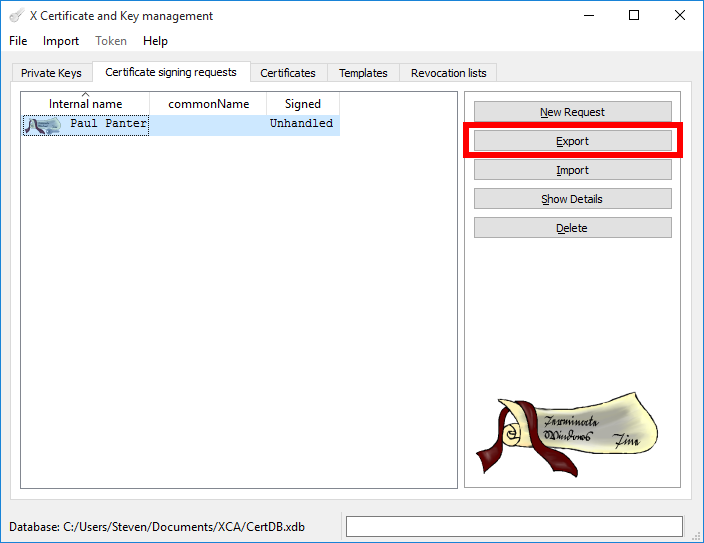Click the Delete button

point(572,228)
